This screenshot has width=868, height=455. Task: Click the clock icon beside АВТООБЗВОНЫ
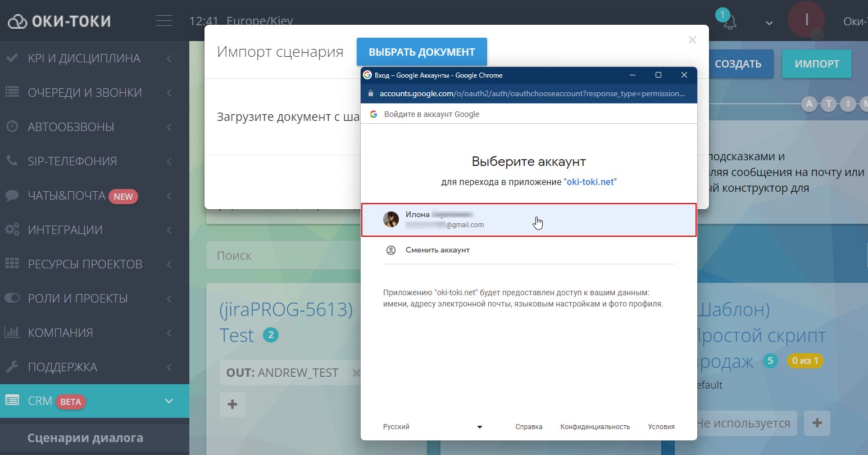tap(12, 127)
